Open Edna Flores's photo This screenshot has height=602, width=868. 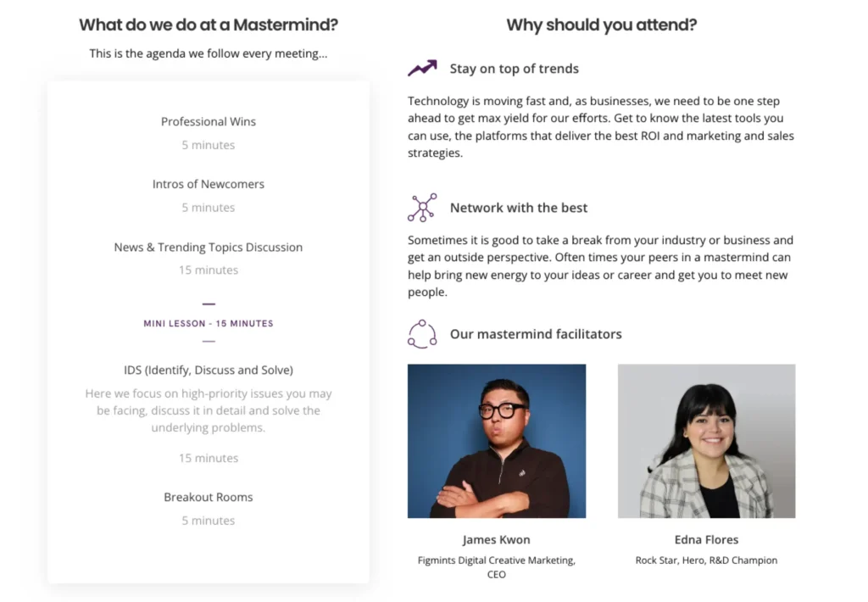(706, 441)
